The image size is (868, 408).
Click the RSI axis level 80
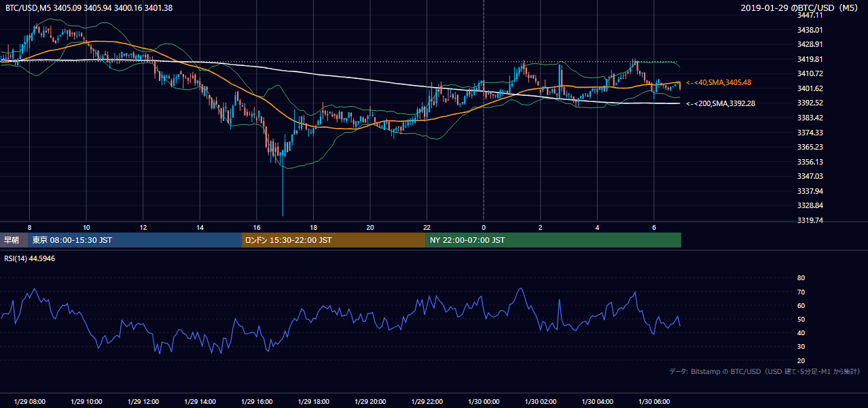801,278
